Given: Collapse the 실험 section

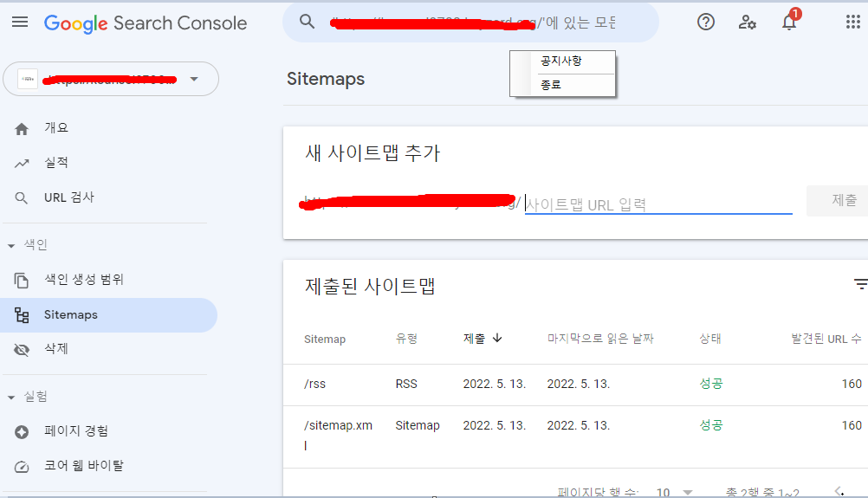Looking at the screenshot, I should [x=11, y=398].
